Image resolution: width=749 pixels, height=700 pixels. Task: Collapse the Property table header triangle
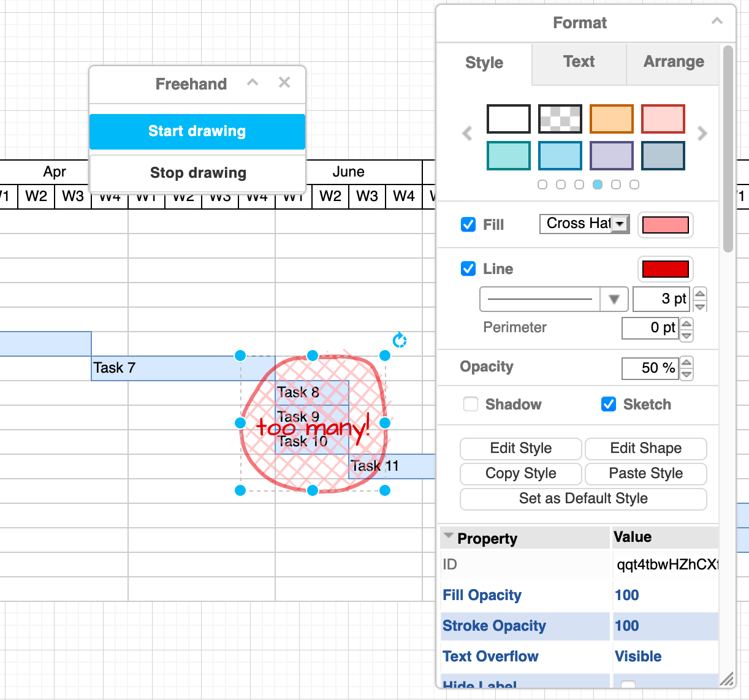click(x=449, y=537)
